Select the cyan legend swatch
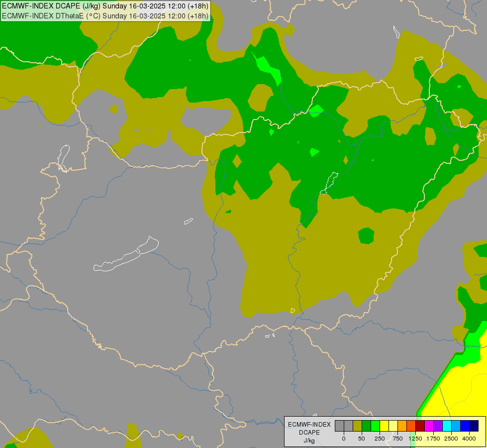This screenshot has height=448, width=487. click(x=447, y=426)
